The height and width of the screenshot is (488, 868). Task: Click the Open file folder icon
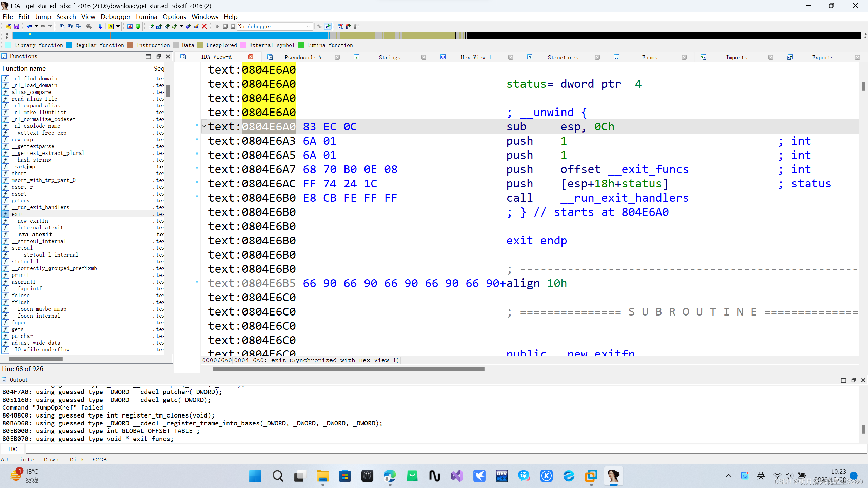click(x=8, y=26)
